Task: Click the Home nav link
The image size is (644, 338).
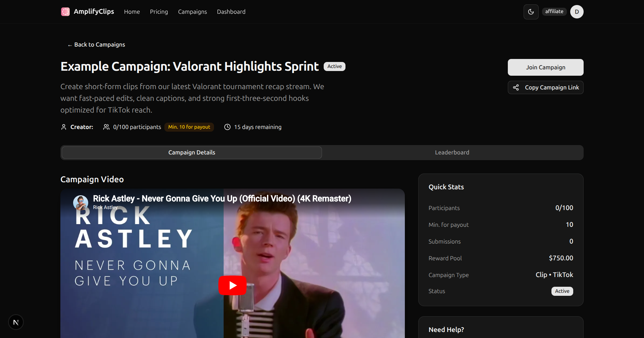Action: point(132,12)
